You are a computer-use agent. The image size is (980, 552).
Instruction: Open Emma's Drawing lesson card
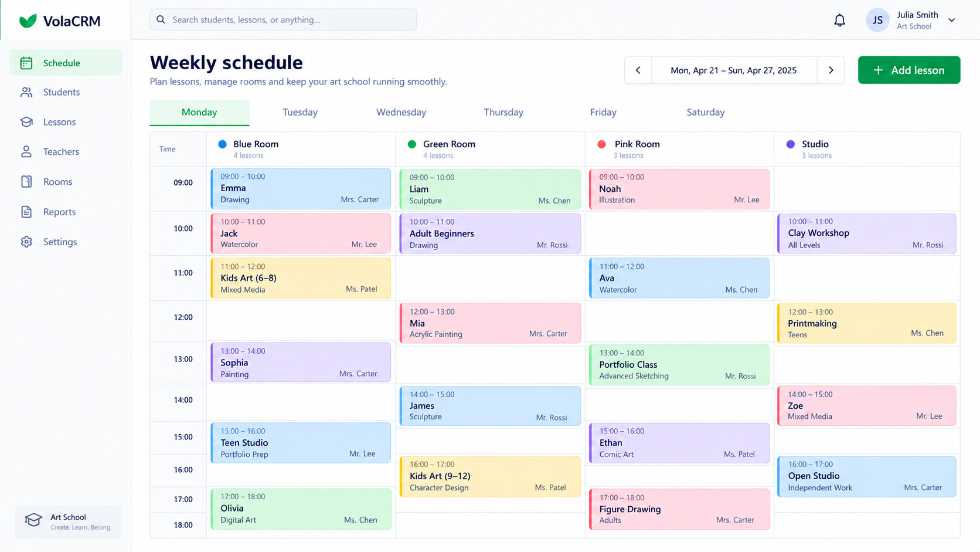click(301, 189)
